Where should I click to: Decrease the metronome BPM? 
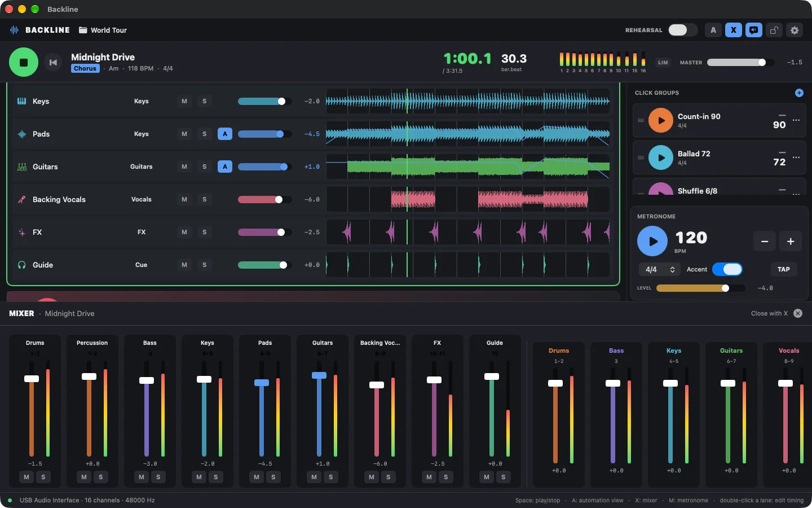(765, 242)
